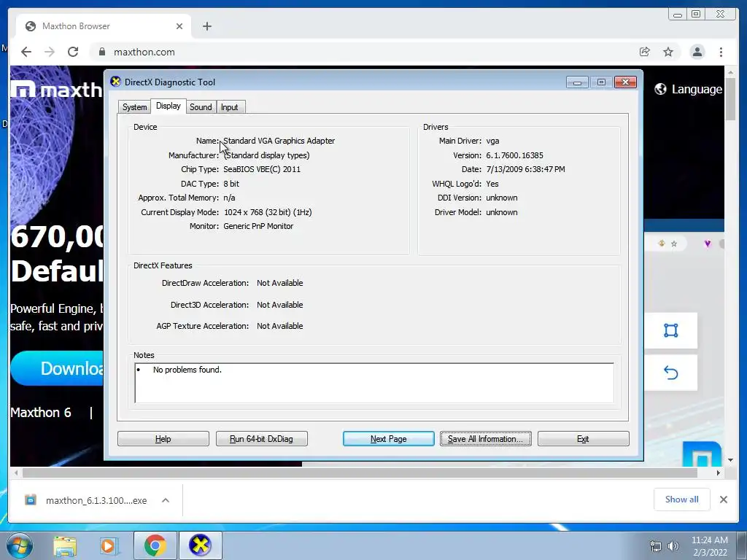Close the Maxthon Browser tab
The image size is (747, 560).
[x=179, y=26]
